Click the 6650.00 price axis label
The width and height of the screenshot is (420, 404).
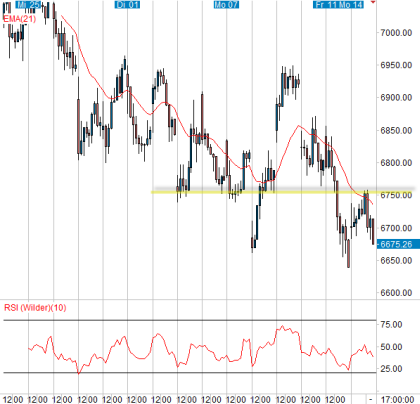pos(396,260)
